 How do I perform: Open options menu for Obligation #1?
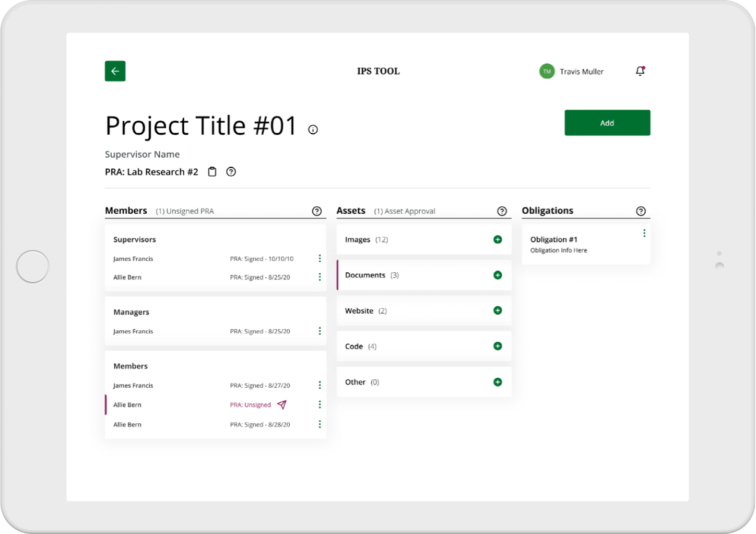pyautogui.click(x=644, y=233)
